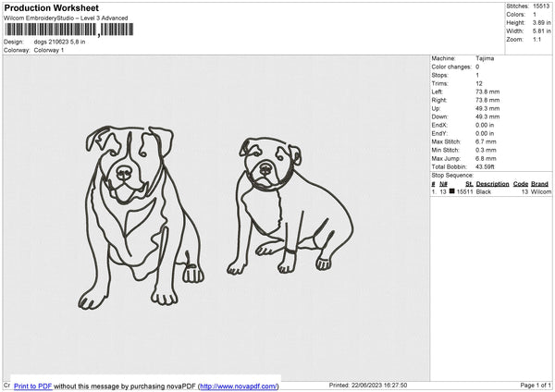
Task: Select the Right value 73.8 mm
Action: click(487, 100)
